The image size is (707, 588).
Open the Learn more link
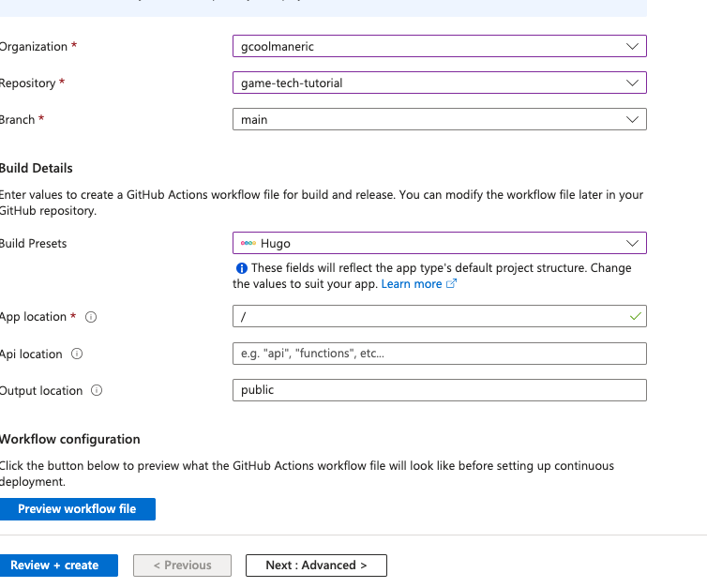412,284
